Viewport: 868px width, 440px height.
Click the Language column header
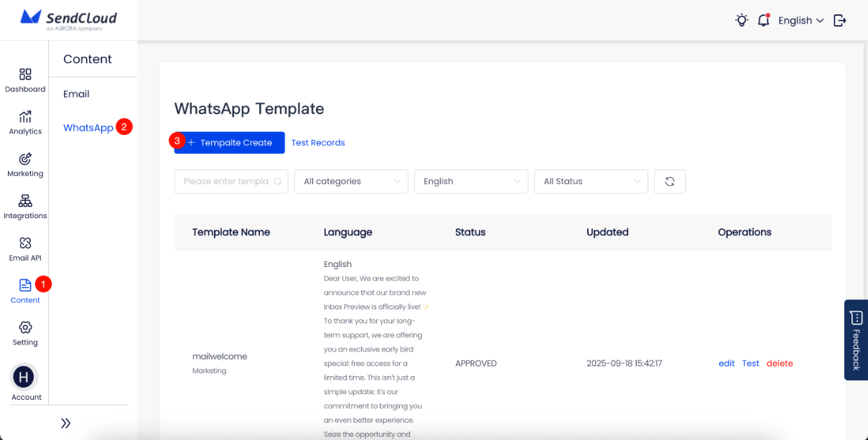347,232
